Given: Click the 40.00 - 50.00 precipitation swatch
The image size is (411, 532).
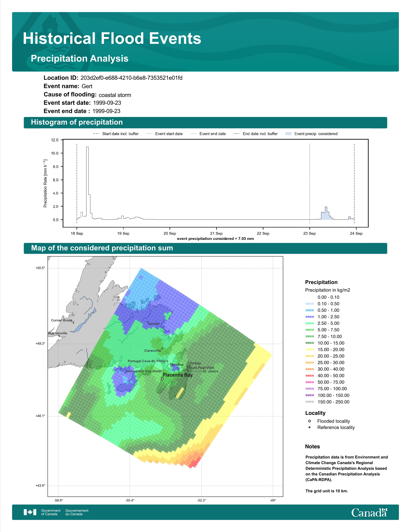Looking at the screenshot, I should coord(310,376).
